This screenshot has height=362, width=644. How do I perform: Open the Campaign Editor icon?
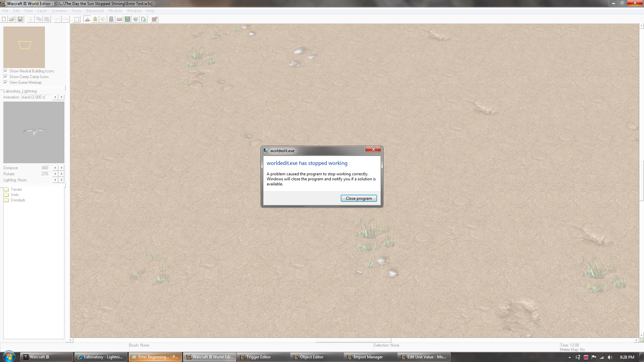pyautogui.click(x=119, y=19)
